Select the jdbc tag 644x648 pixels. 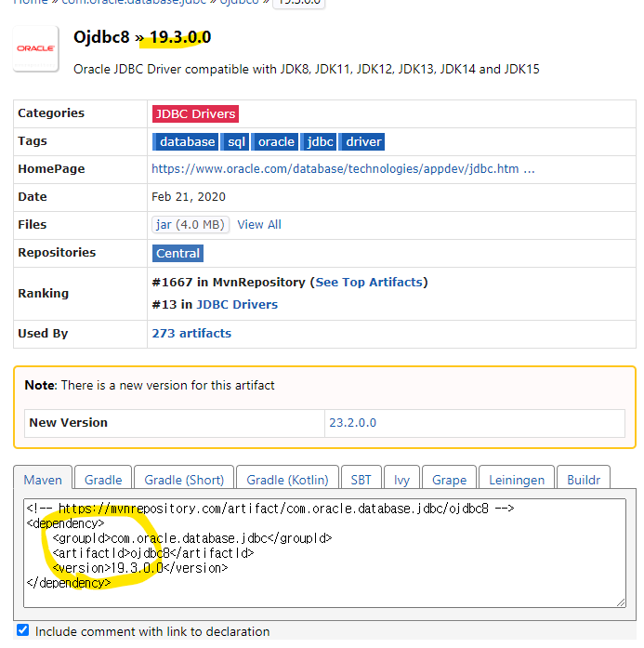point(319,141)
